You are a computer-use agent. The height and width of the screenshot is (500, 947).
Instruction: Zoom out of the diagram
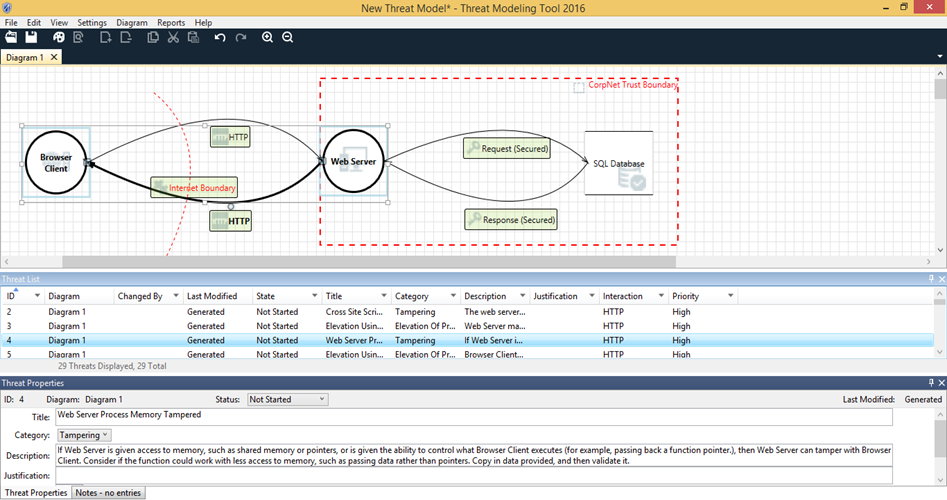(x=287, y=37)
